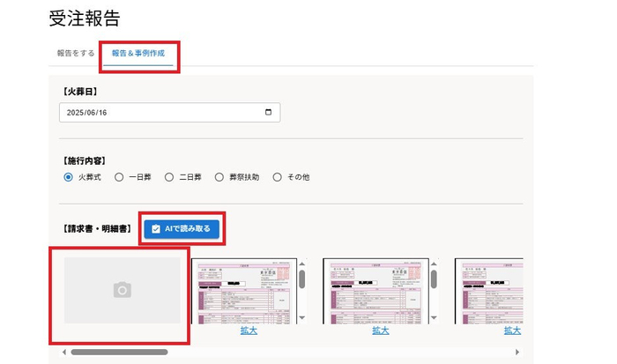Click the 【請求書・明細書】 label
The image size is (617, 364).
(97, 228)
